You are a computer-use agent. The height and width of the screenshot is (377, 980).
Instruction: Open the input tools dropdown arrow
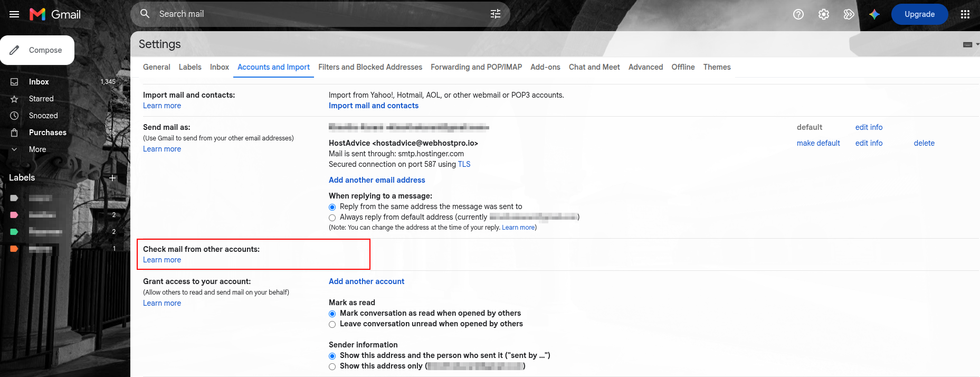pyautogui.click(x=977, y=44)
